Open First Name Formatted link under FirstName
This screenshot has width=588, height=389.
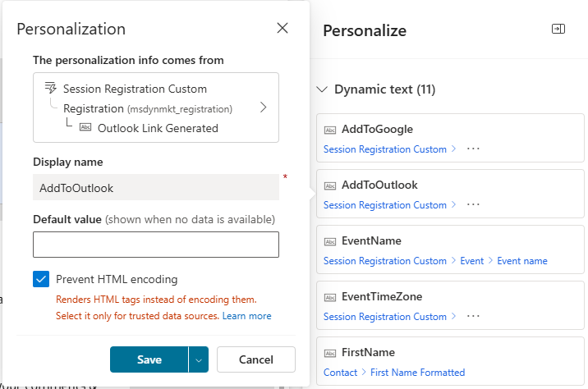pyautogui.click(x=417, y=373)
